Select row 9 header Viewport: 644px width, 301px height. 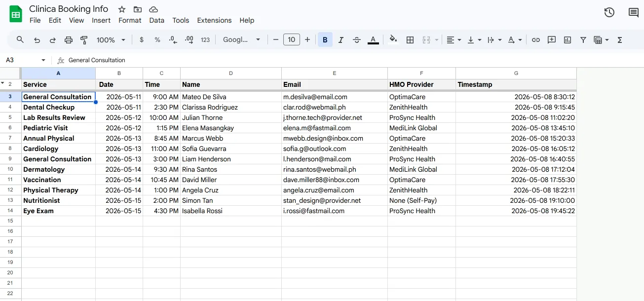pos(10,159)
